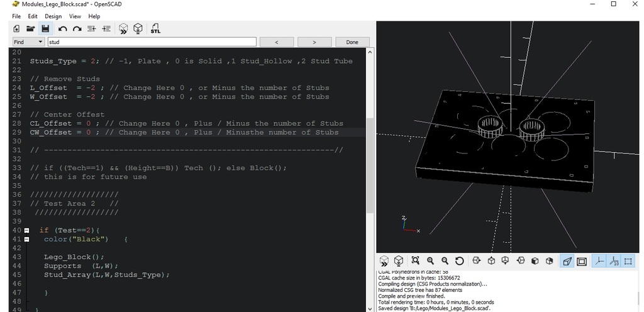
Task: Click the code editor's vertical scrollbar thumb
Action: 370,165
